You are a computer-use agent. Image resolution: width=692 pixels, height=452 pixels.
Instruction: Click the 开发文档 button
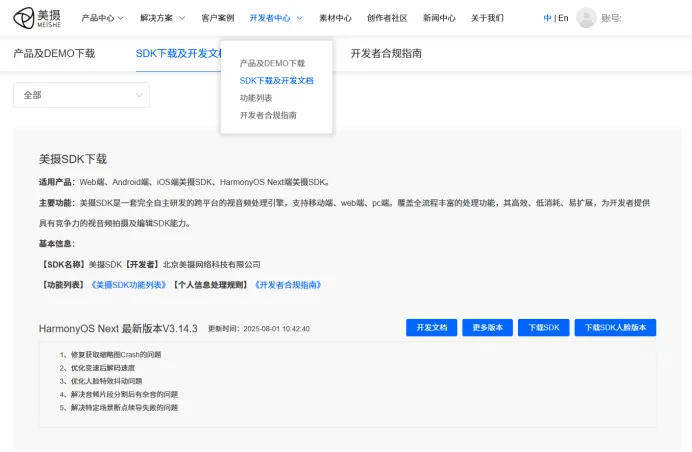[x=432, y=328]
